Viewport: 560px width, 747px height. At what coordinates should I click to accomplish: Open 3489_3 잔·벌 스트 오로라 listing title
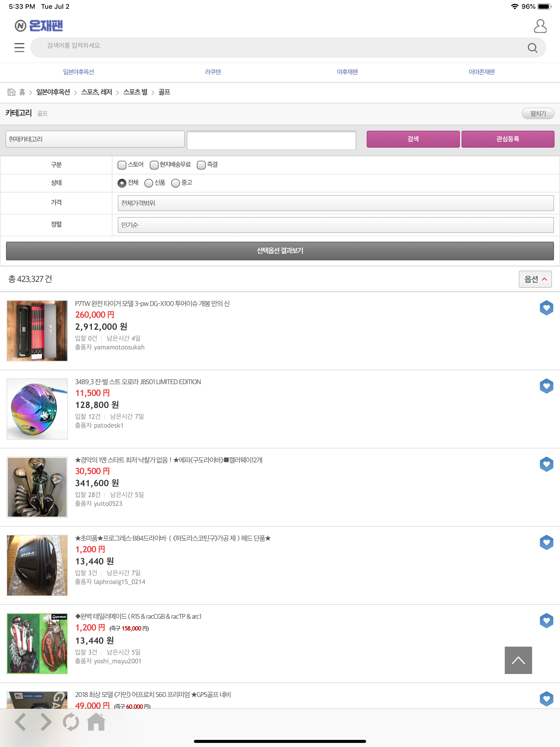[x=138, y=382]
